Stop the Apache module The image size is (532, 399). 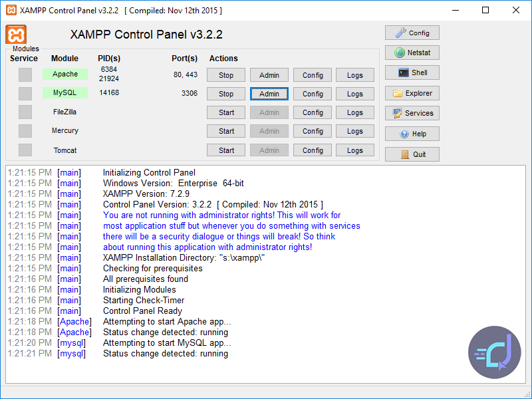click(226, 75)
